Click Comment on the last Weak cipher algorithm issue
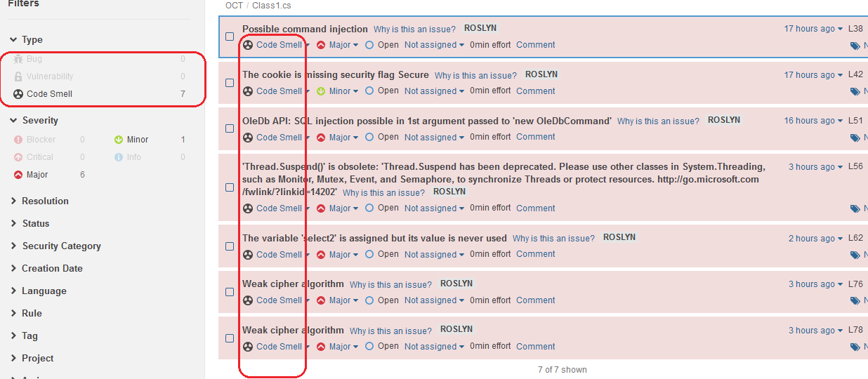The image size is (868, 379). (x=535, y=347)
